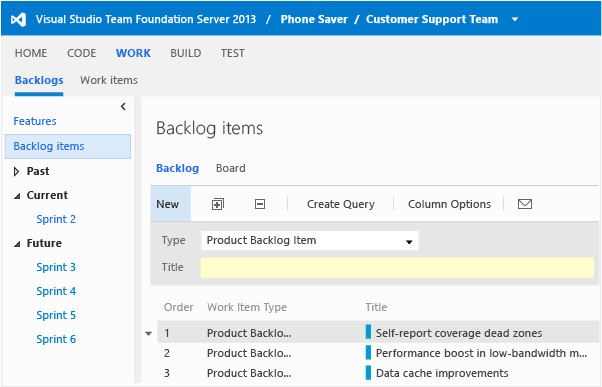Viewport: 602px width, 387px height.
Task: Switch to the Board view tab
Action: coord(230,168)
